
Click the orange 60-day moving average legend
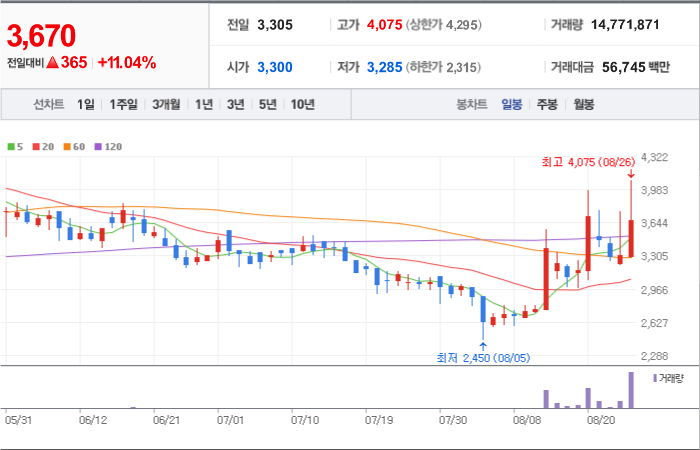74,146
